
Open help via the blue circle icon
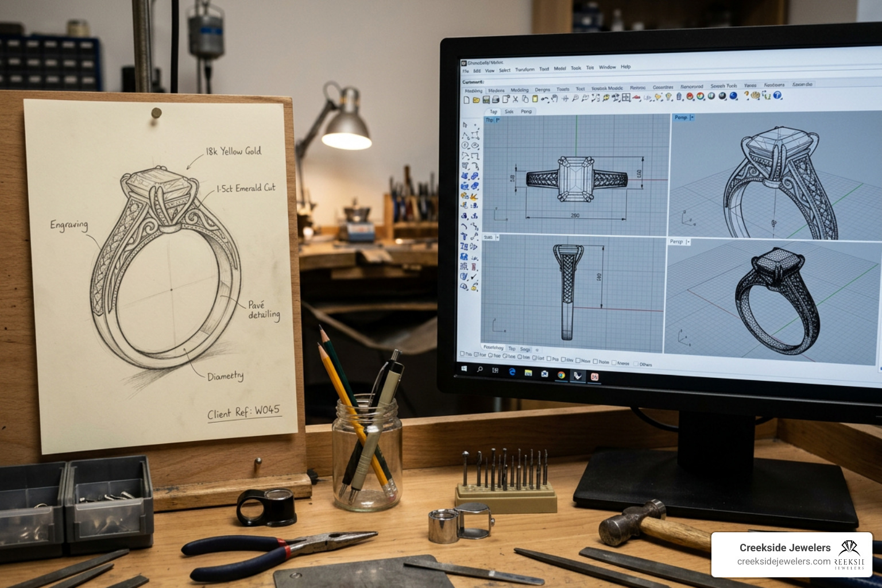pos(777,95)
